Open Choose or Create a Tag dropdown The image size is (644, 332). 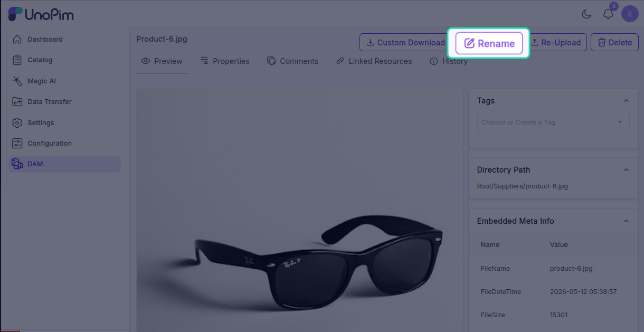pos(553,122)
